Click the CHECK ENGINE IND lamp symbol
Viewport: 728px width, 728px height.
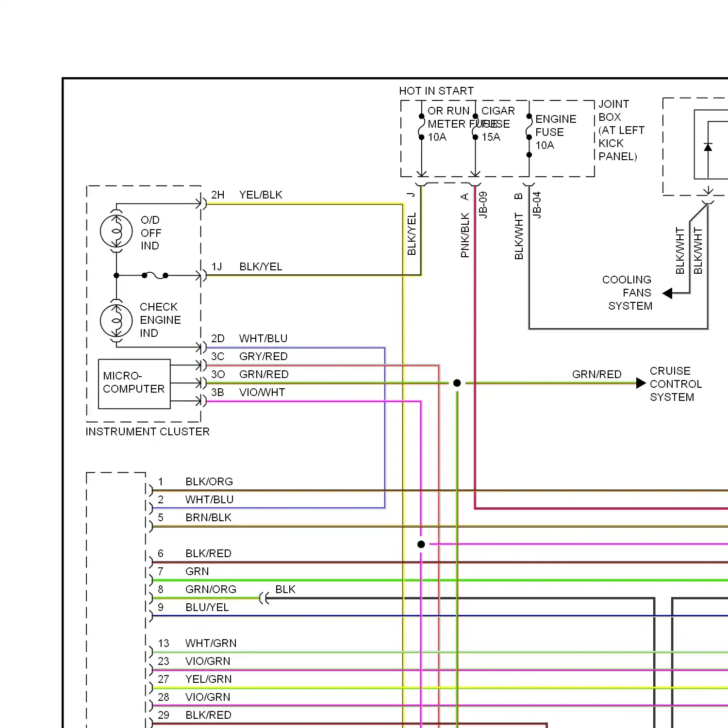click(116, 321)
